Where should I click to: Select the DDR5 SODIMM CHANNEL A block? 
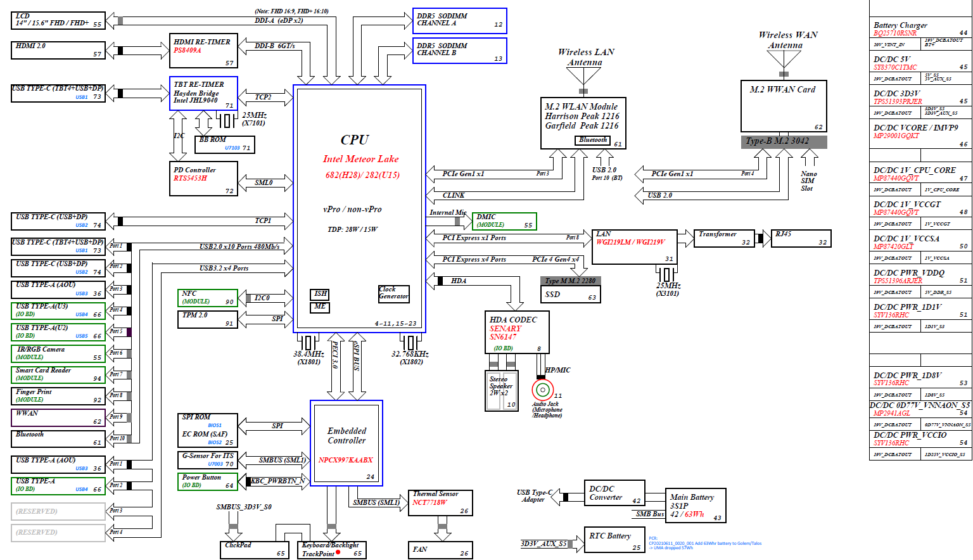tap(459, 20)
